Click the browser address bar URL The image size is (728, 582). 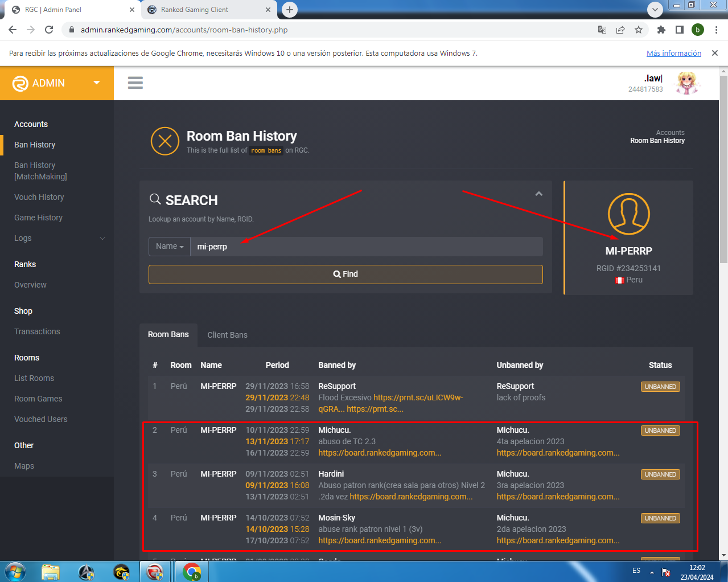(184, 30)
